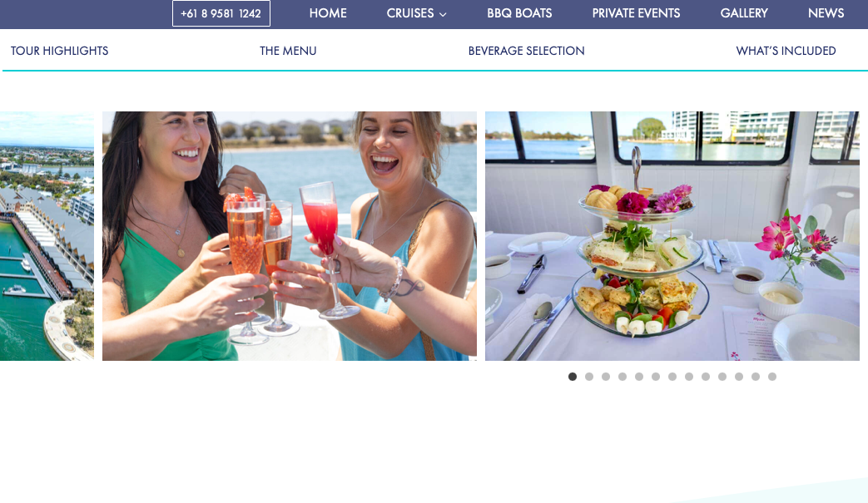Open WHAT'S INCLUDED section
Screen dimensions: 868x503
[x=786, y=51]
